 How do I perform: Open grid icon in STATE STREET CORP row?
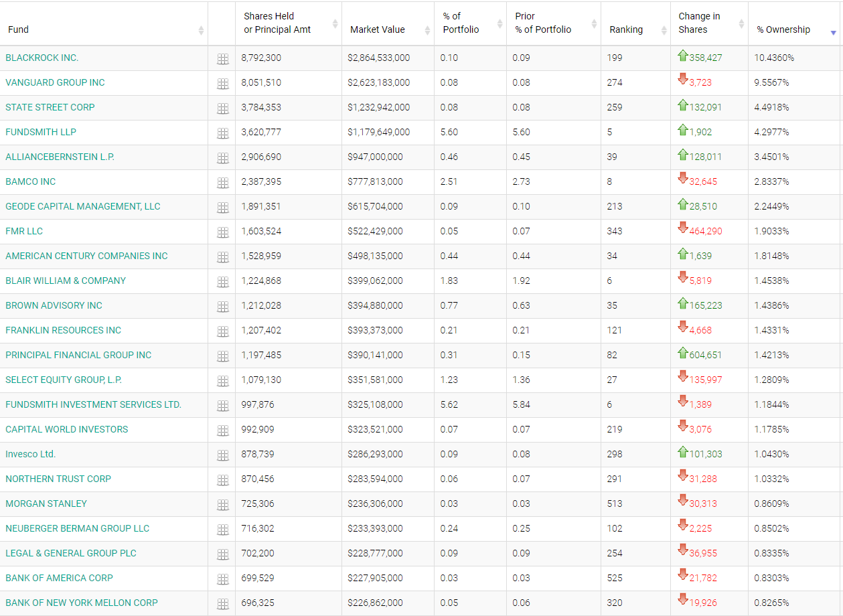coord(223,108)
